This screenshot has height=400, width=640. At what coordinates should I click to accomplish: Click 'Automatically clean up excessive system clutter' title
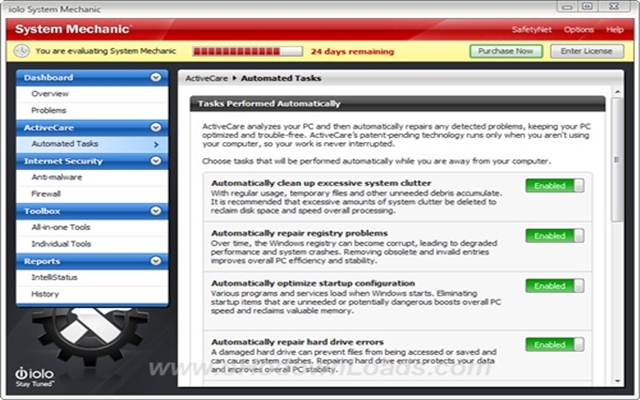321,183
